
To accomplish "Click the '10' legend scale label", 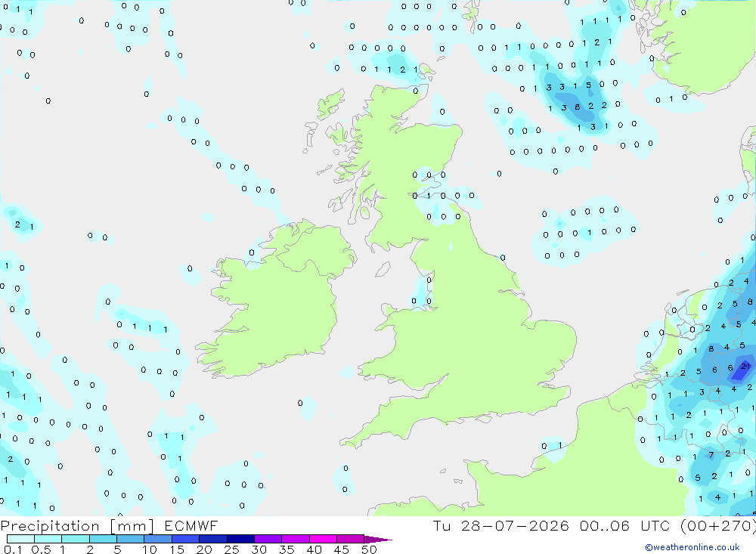I will pos(150,549).
